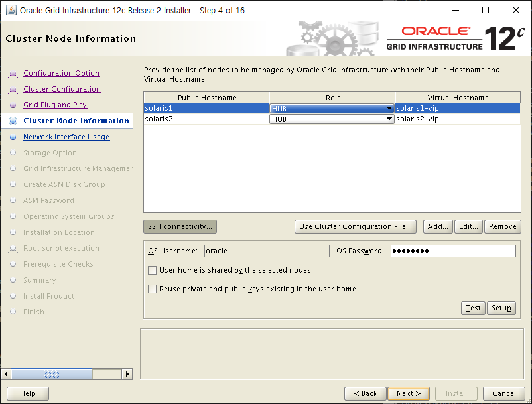Click the Summary step label
532x404 pixels.
click(x=40, y=281)
